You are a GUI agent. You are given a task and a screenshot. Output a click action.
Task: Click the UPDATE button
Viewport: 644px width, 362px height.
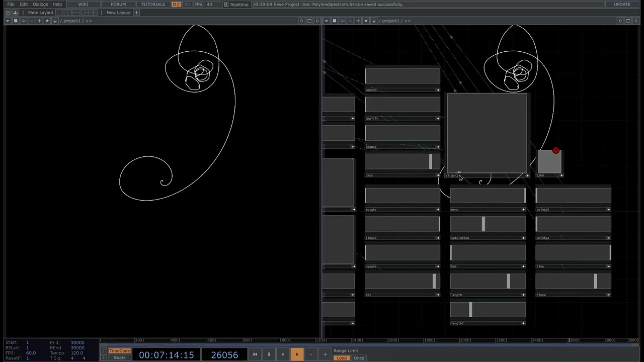click(622, 4)
